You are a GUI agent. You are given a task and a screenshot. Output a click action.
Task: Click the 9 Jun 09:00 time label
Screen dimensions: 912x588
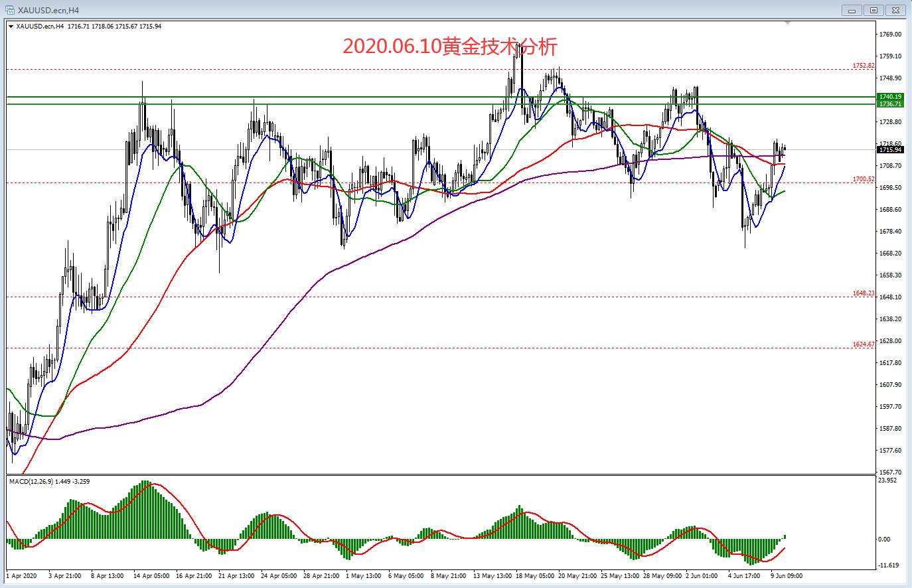(787, 576)
